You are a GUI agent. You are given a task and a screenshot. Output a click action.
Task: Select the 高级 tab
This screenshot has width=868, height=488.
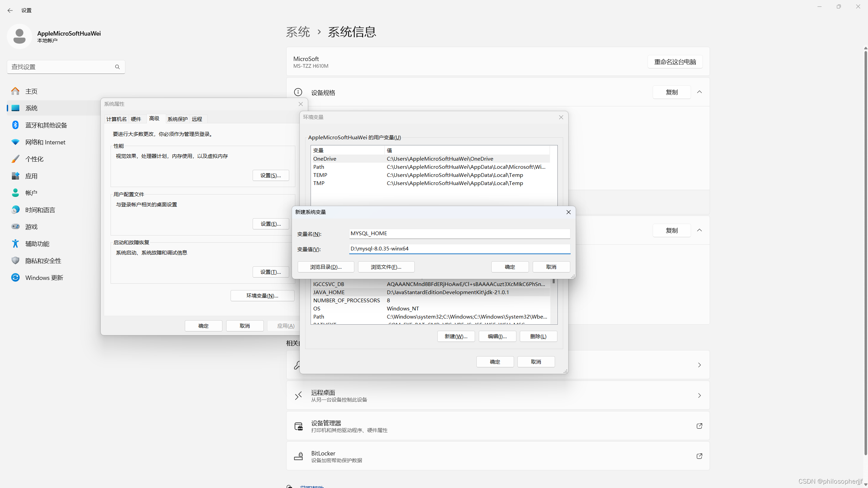tap(154, 119)
